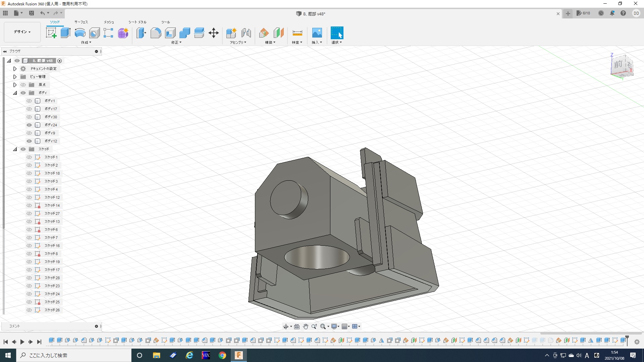Image resolution: width=644 pixels, height=362 pixels.
Task: Select the Move/Copy tool icon
Action: (x=213, y=33)
